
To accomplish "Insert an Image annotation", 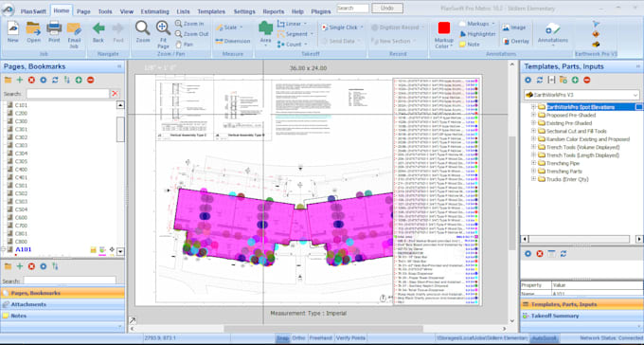I will coord(514,27).
